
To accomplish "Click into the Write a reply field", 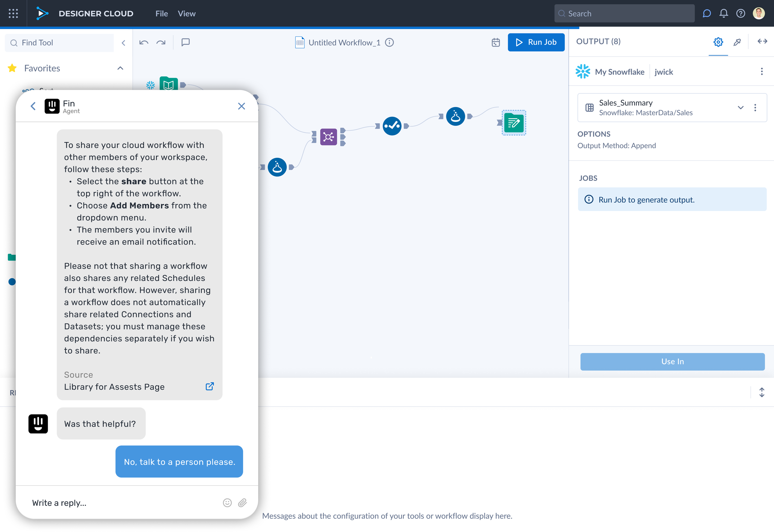I will (x=124, y=503).
